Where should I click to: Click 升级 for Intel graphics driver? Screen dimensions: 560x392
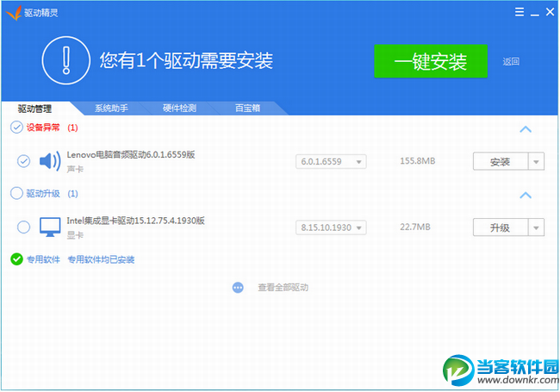pos(501,227)
